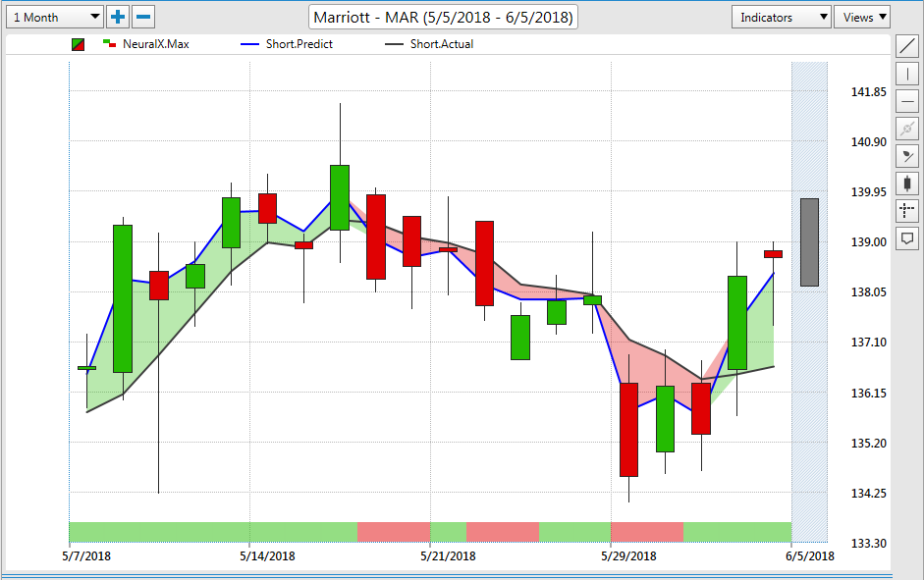
Task: Open the Views dropdown
Action: click(x=862, y=16)
